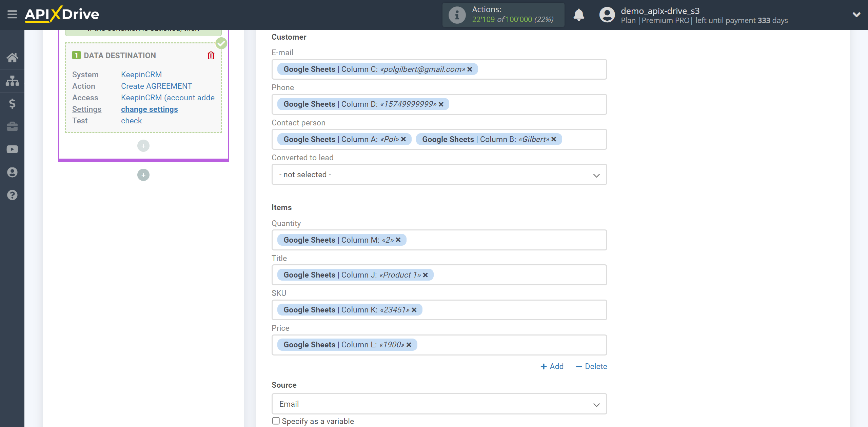The height and width of the screenshot is (427, 868).
Task: Remove the Column J Product 1 tag
Action: coord(425,275)
